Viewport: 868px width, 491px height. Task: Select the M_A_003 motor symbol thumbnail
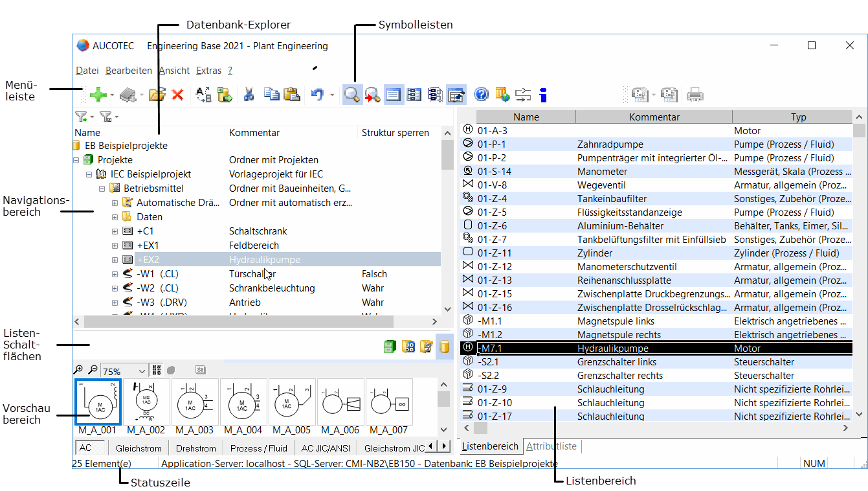point(195,402)
